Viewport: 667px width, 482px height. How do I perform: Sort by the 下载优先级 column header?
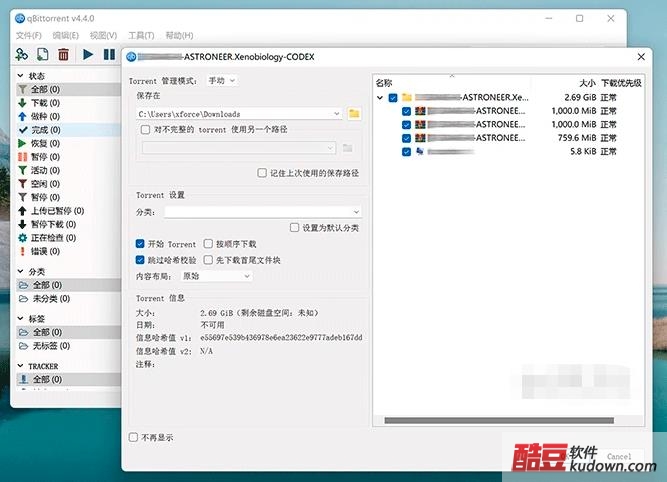click(621, 83)
